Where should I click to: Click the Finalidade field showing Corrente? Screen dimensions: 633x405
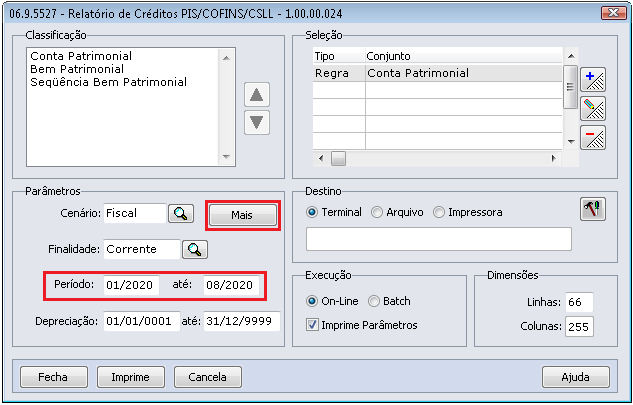pyautogui.click(x=142, y=249)
